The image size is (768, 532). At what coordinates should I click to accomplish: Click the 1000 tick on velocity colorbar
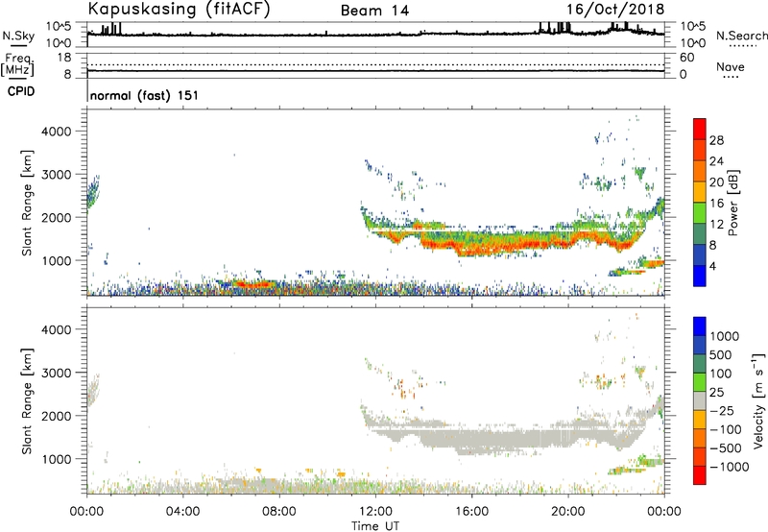pyautogui.click(x=725, y=336)
